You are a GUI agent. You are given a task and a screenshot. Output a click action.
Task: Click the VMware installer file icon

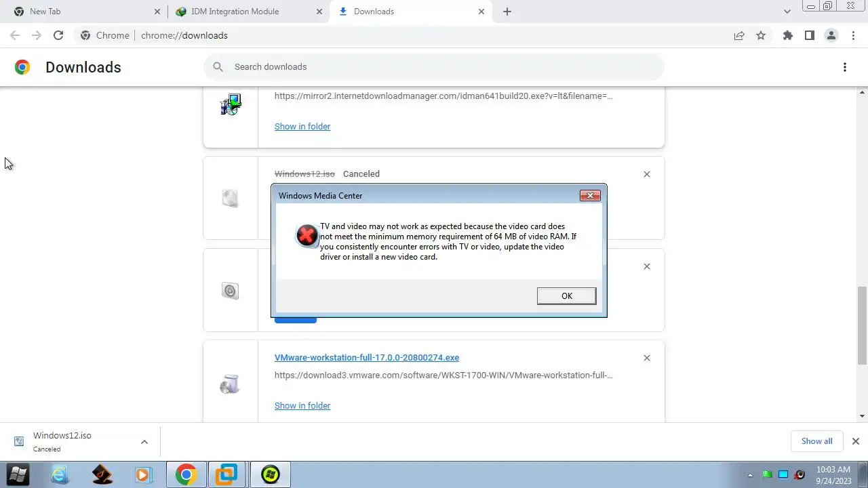coord(230,384)
